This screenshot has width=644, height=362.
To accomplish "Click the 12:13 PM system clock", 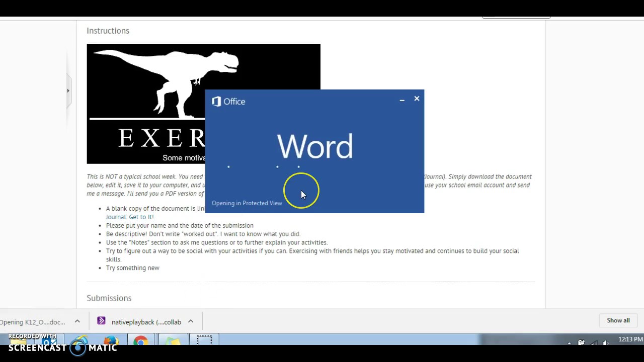I will coord(630,339).
